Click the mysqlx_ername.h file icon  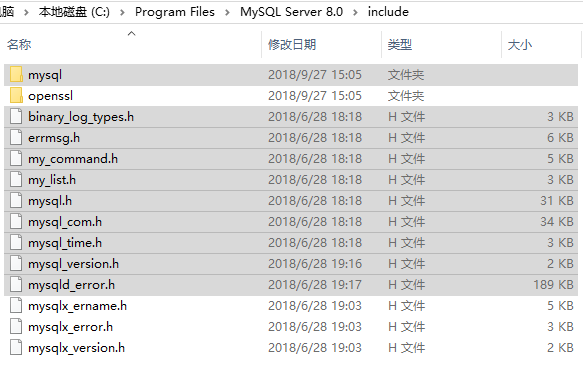click(x=16, y=306)
